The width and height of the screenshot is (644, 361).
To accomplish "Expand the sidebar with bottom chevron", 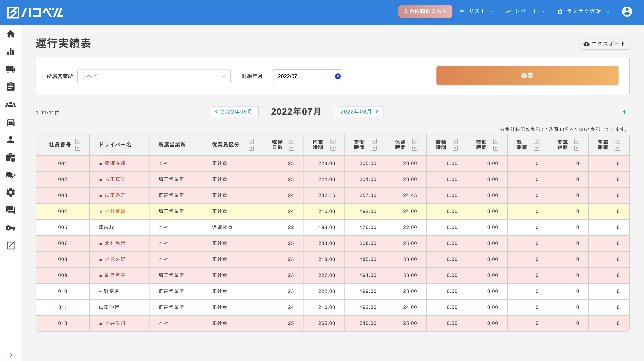I will pyautogui.click(x=11, y=355).
